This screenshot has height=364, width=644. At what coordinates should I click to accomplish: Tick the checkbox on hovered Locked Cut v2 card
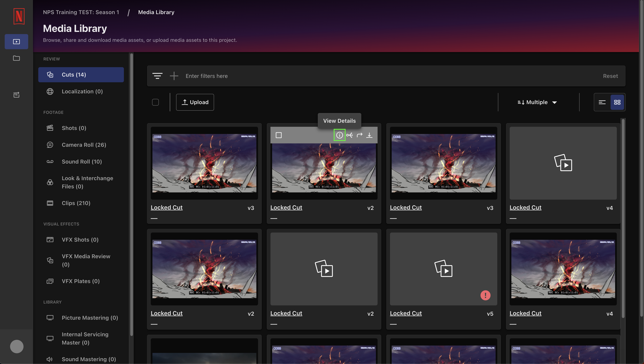279,135
